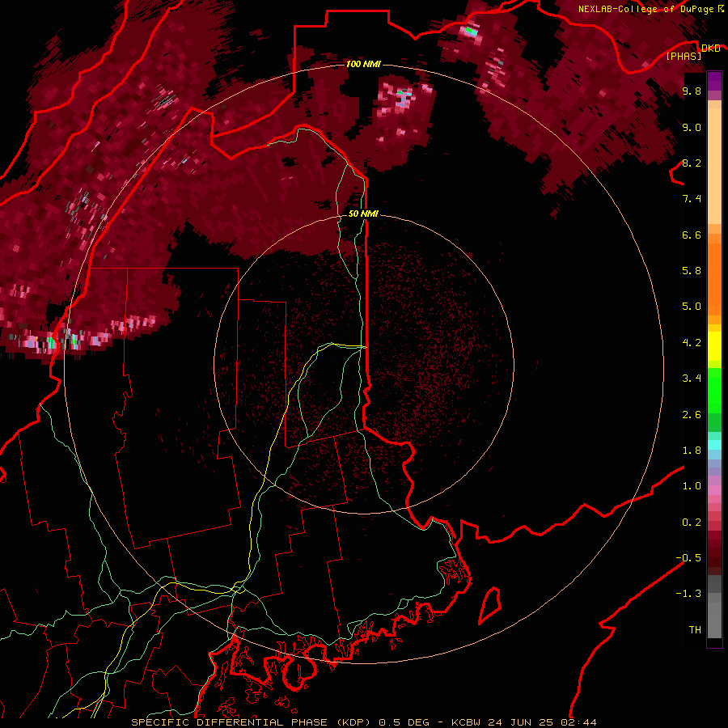Screen dimensions: 728x728
Task: Click the -1.3 scale value
Action: (x=688, y=594)
